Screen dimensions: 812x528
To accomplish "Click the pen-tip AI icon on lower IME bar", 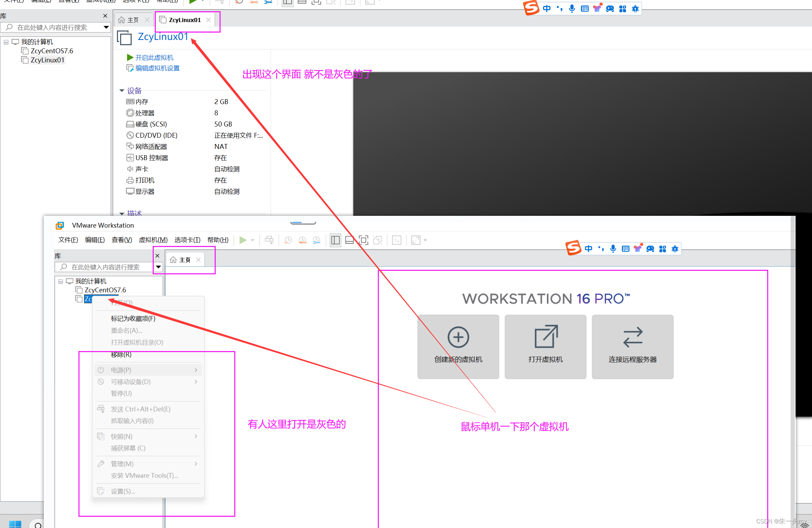I will (675, 249).
